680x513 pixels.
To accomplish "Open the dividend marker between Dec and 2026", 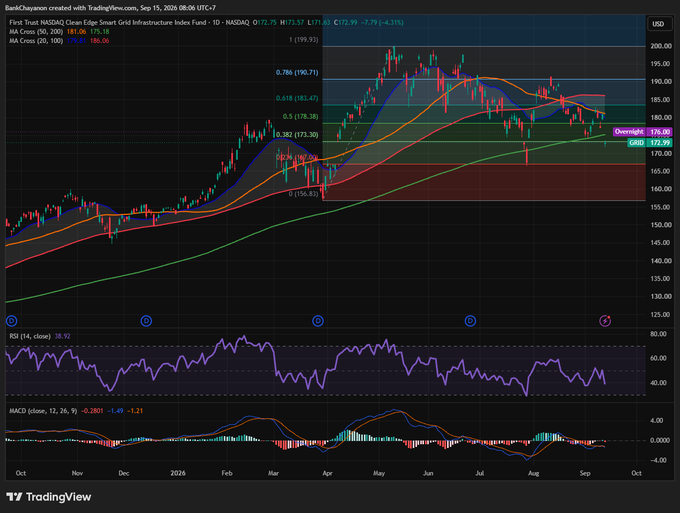I will 147,321.
